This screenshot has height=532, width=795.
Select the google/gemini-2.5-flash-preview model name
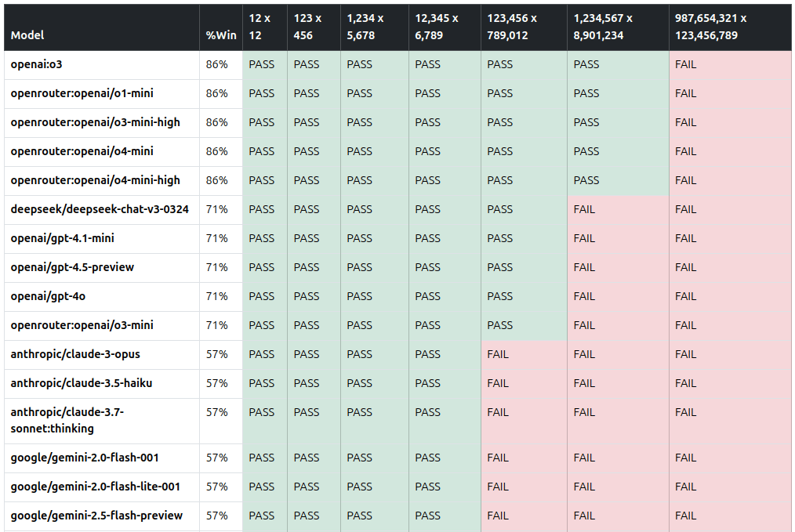pos(96,516)
